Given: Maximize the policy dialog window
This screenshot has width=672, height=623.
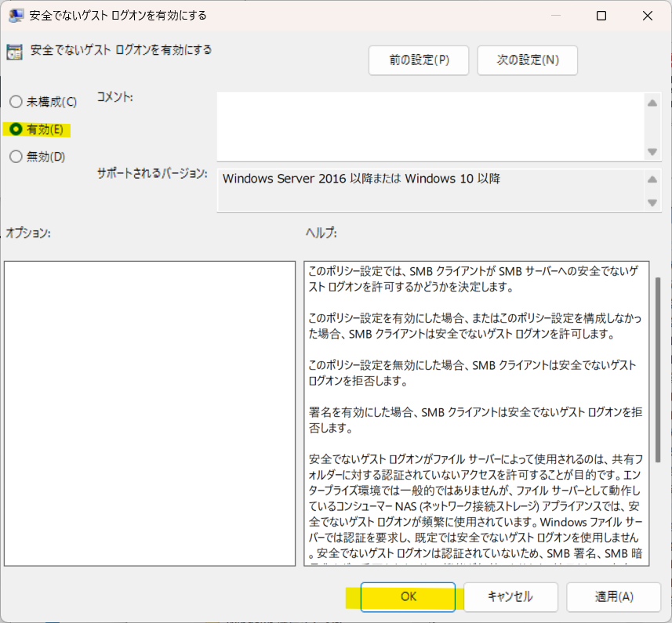Looking at the screenshot, I should [601, 16].
